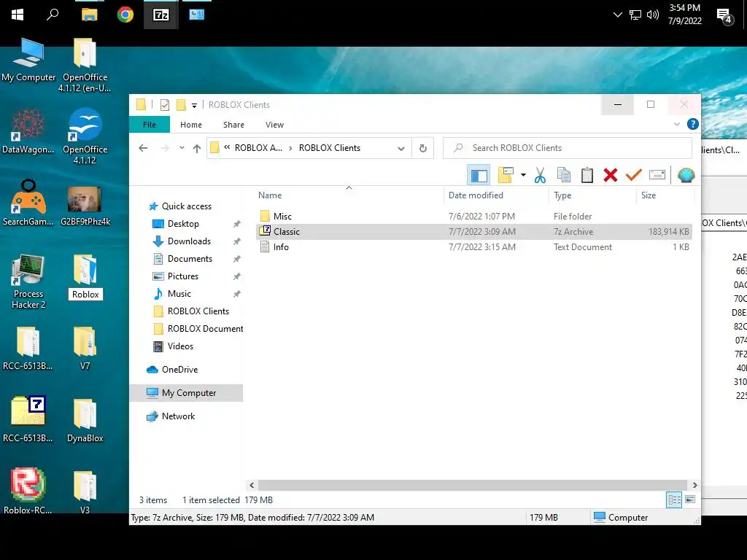747x560 pixels.
Task: Go up one folder level
Action: point(197,148)
